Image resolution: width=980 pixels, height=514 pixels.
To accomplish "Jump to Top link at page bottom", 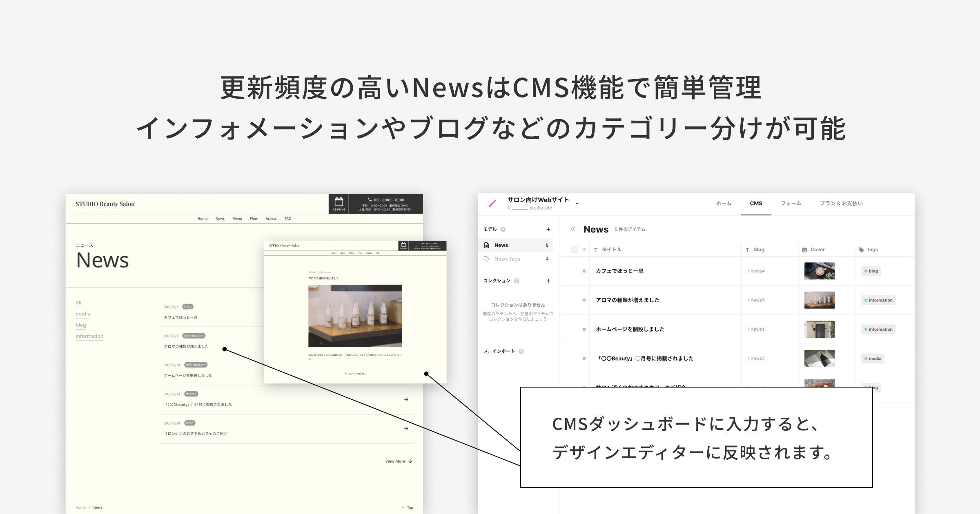I will pos(408,507).
